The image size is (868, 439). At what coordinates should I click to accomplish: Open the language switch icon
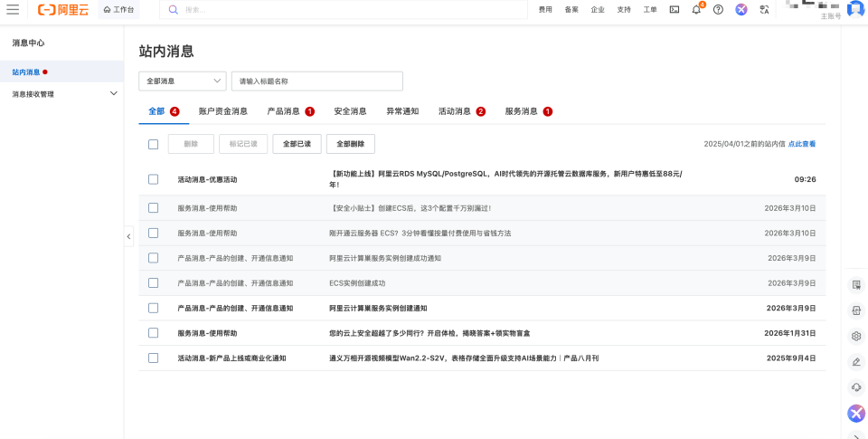click(x=764, y=9)
